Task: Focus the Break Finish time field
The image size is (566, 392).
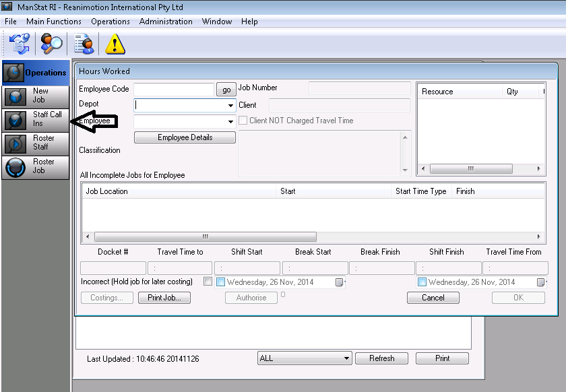Action: click(382, 268)
